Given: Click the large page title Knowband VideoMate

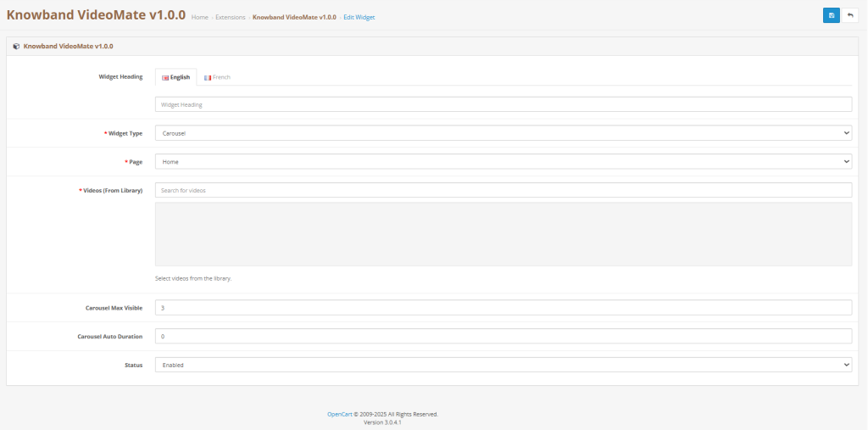Looking at the screenshot, I should pyautogui.click(x=96, y=15).
